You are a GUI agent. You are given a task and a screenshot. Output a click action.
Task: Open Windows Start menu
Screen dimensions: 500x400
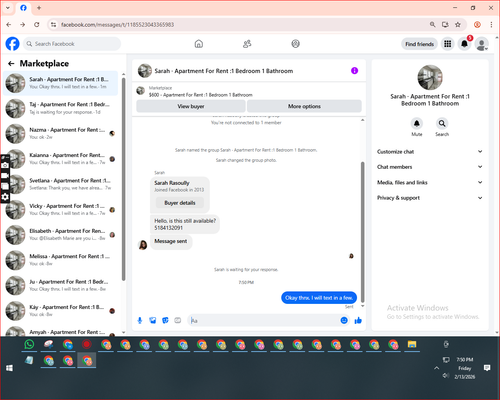coord(9,368)
